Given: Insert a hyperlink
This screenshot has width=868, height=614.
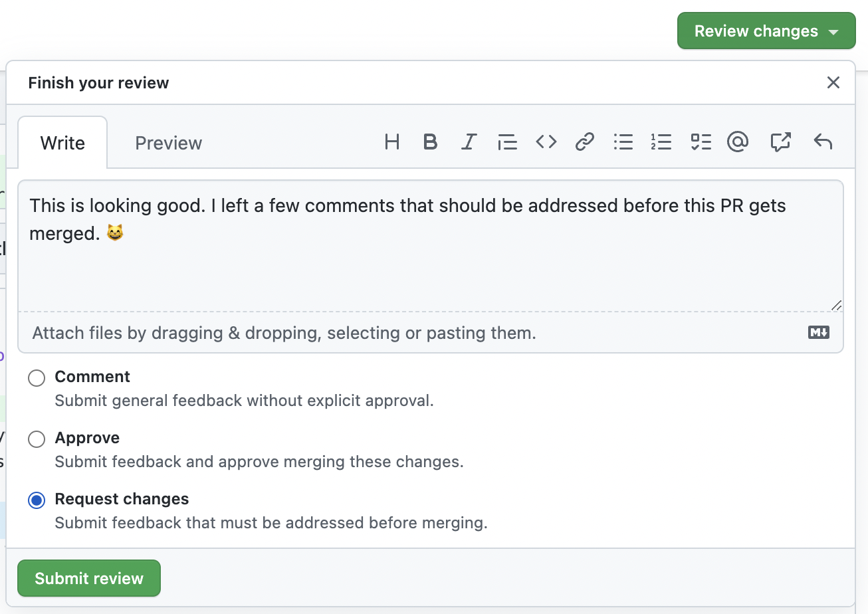Looking at the screenshot, I should 584,142.
